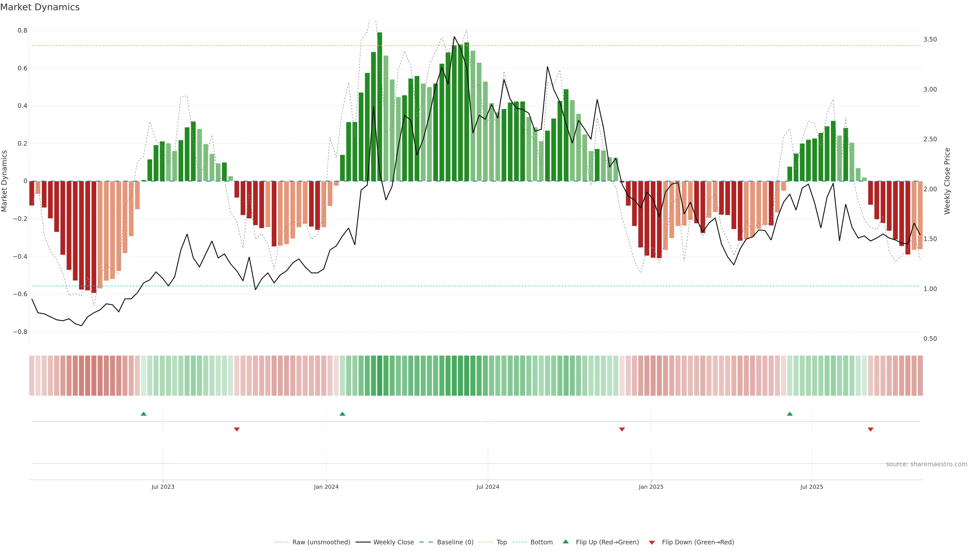
Task: Click the Jul 2024 axis label
Action: tap(488, 487)
